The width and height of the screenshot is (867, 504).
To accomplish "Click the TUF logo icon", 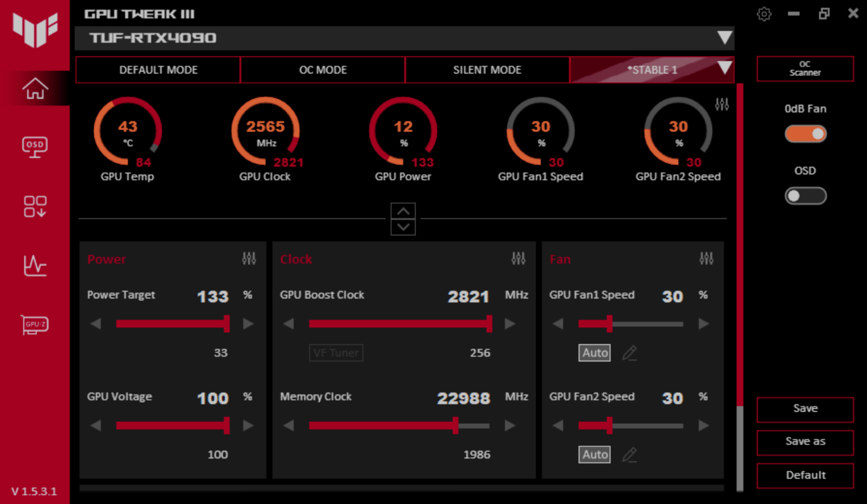I will [35, 30].
